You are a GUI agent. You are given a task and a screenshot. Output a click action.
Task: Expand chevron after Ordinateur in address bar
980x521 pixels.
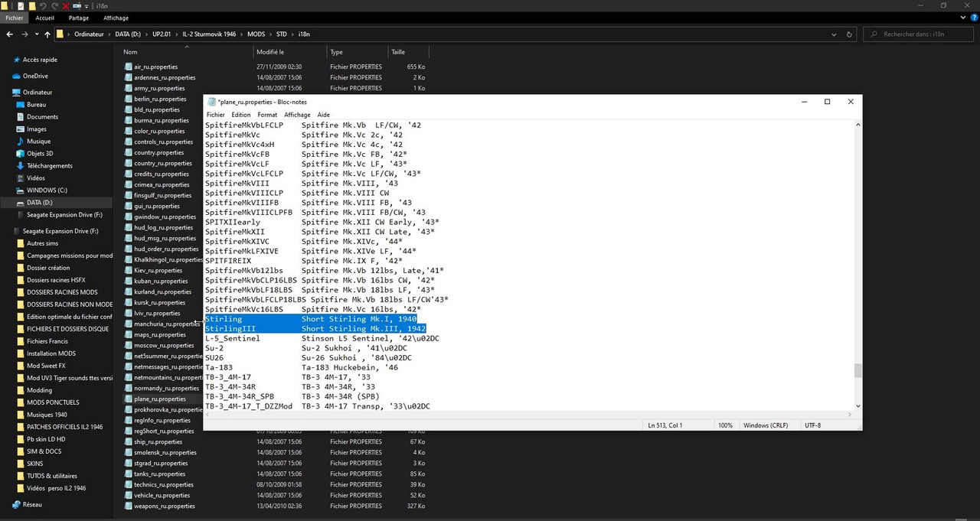[x=109, y=34]
